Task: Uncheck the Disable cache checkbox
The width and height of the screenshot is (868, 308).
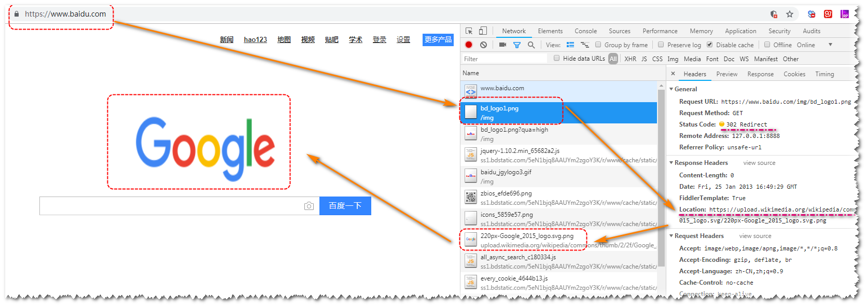Action: pyautogui.click(x=710, y=45)
